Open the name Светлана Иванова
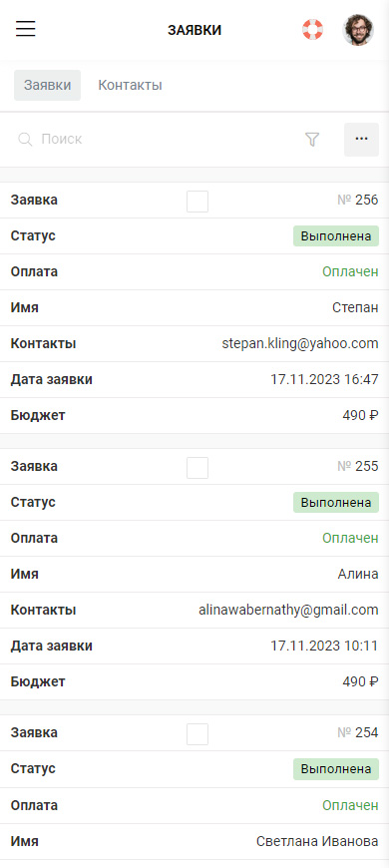Viewport: 389px width, 868px height. tap(317, 842)
